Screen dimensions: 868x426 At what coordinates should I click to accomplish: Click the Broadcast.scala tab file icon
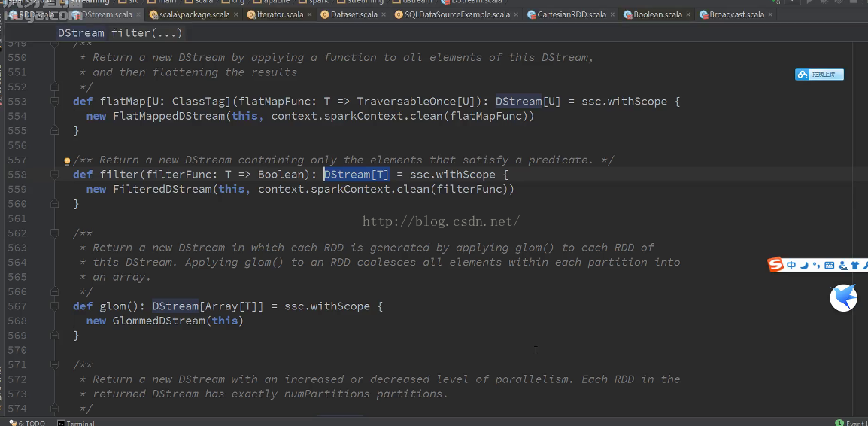(704, 15)
